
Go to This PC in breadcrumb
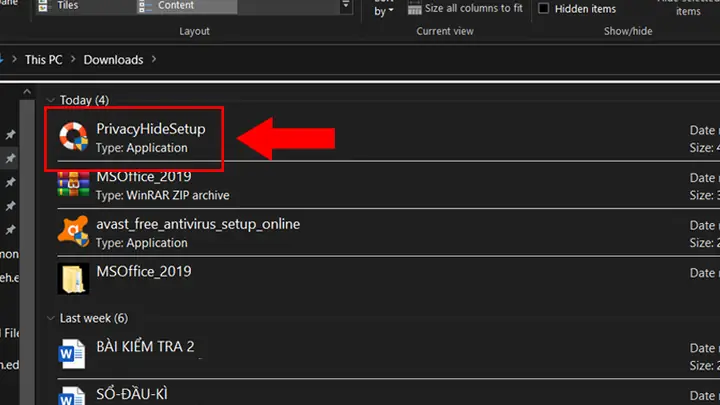click(44, 60)
